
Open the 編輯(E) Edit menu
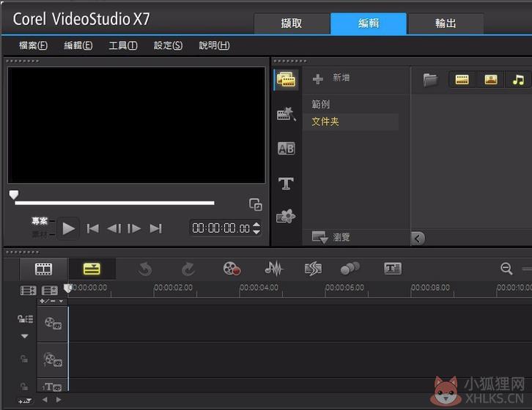click(x=78, y=45)
